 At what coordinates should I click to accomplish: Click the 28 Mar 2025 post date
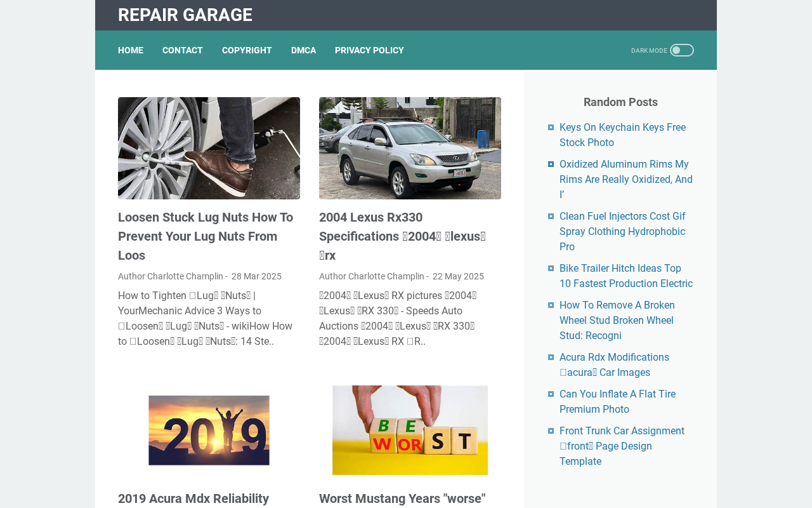tap(256, 276)
